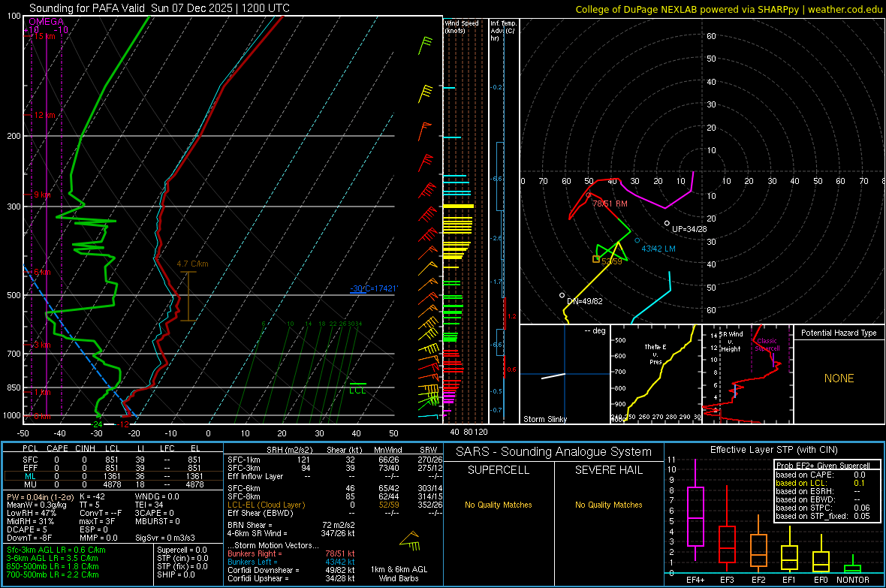Image resolution: width=886 pixels, height=588 pixels.
Task: Click the orange 4.7 C/km lapse rate bracket
Action: pyautogui.click(x=188, y=297)
